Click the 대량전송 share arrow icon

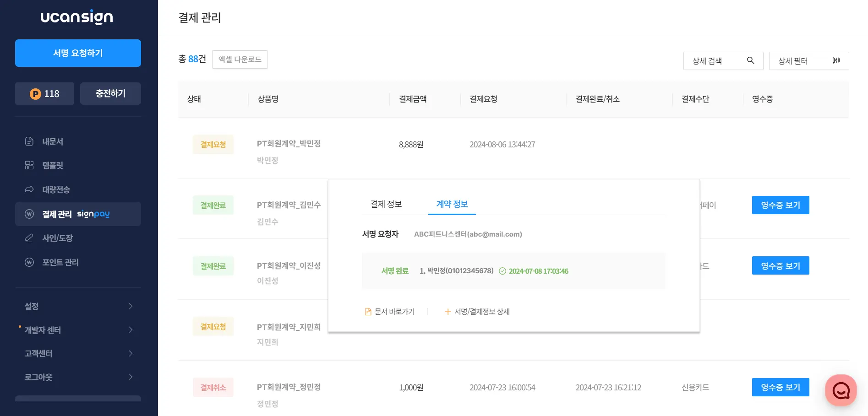coord(29,189)
